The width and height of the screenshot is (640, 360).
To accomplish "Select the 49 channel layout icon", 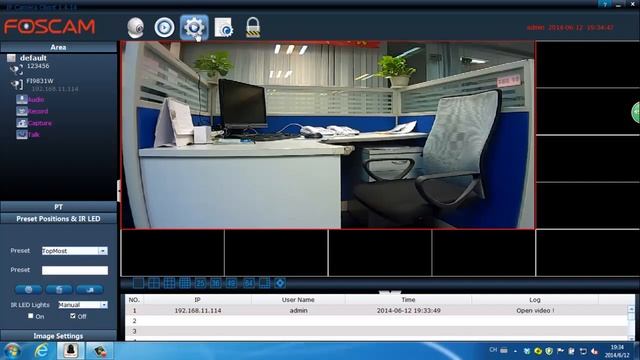I will pyautogui.click(x=231, y=283).
